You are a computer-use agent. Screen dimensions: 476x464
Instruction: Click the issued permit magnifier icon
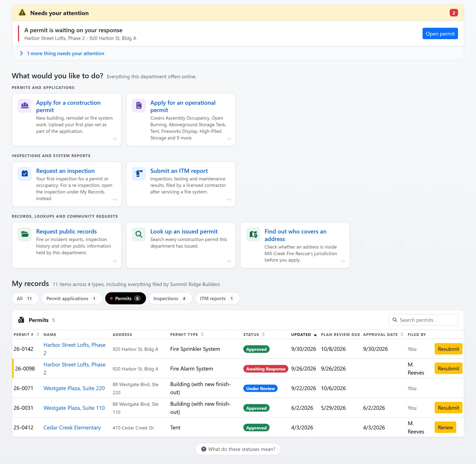[x=139, y=234]
